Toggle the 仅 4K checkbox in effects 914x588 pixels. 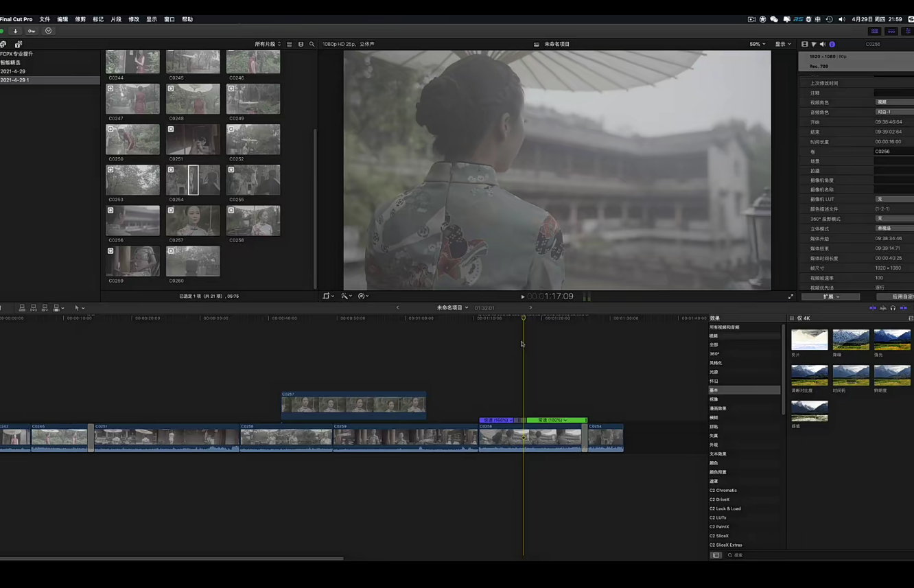pyautogui.click(x=791, y=318)
